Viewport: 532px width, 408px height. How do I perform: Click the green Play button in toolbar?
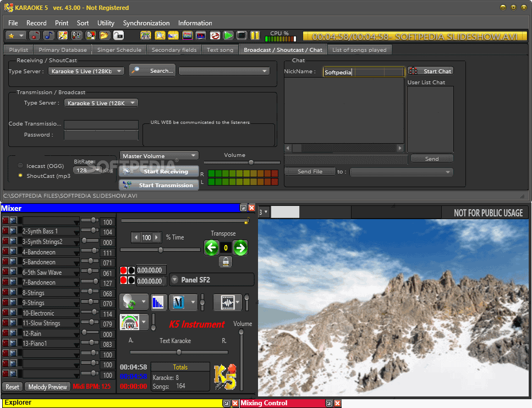[x=229, y=35]
